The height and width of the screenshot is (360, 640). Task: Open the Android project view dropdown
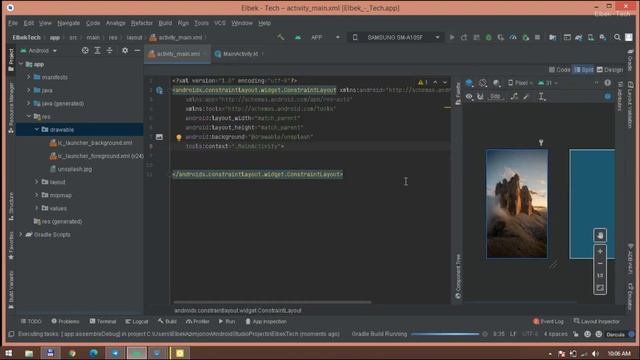[x=39, y=51]
